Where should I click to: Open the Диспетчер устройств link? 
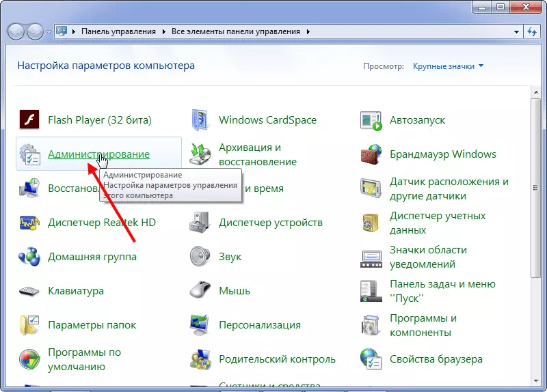click(270, 223)
